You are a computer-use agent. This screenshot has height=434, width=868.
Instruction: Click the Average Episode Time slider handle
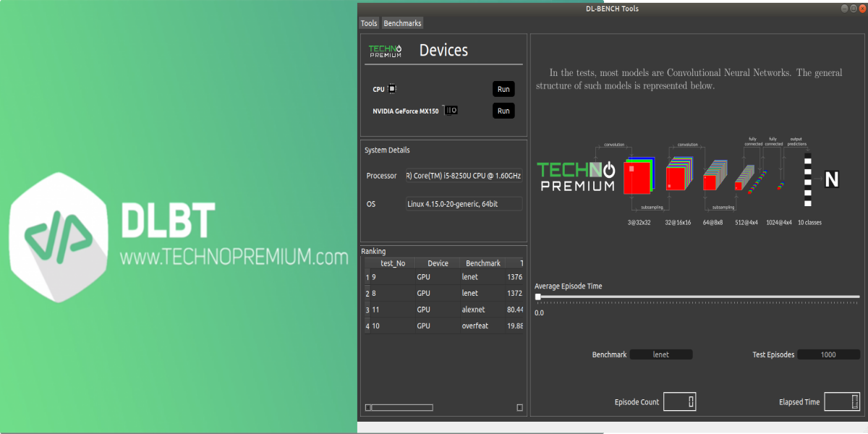(537, 297)
